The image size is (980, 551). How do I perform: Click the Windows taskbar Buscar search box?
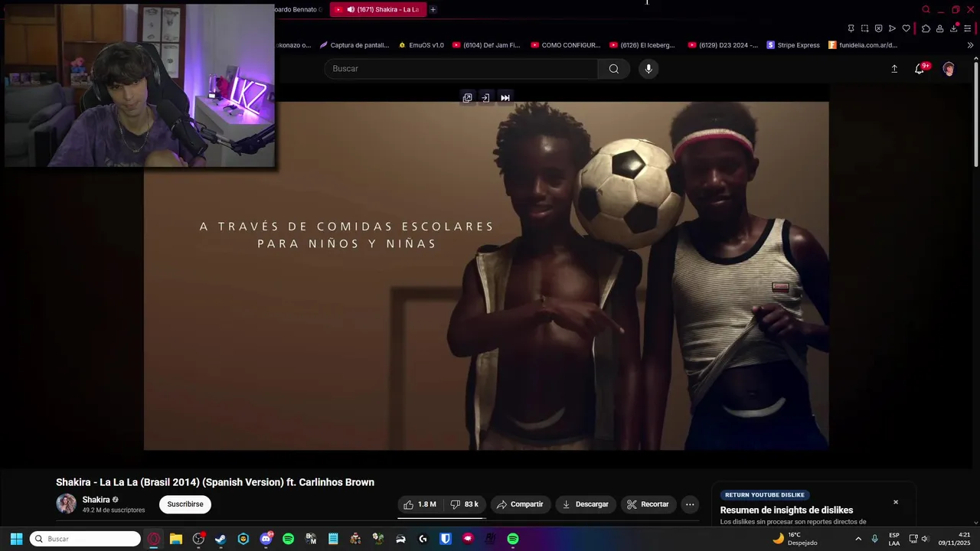(x=85, y=539)
